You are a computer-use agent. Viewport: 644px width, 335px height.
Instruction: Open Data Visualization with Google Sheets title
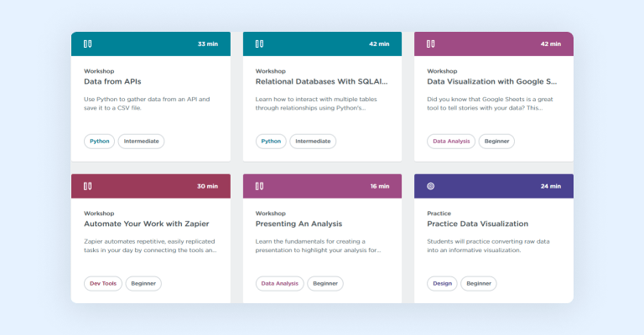[x=491, y=82]
